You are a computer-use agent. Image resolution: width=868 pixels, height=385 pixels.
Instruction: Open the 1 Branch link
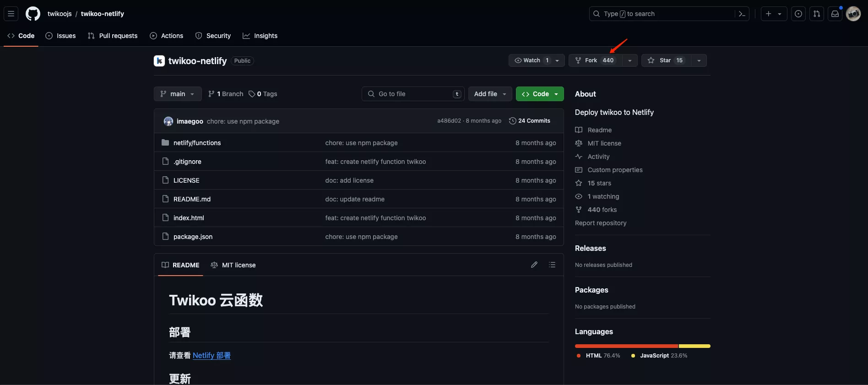pyautogui.click(x=226, y=94)
